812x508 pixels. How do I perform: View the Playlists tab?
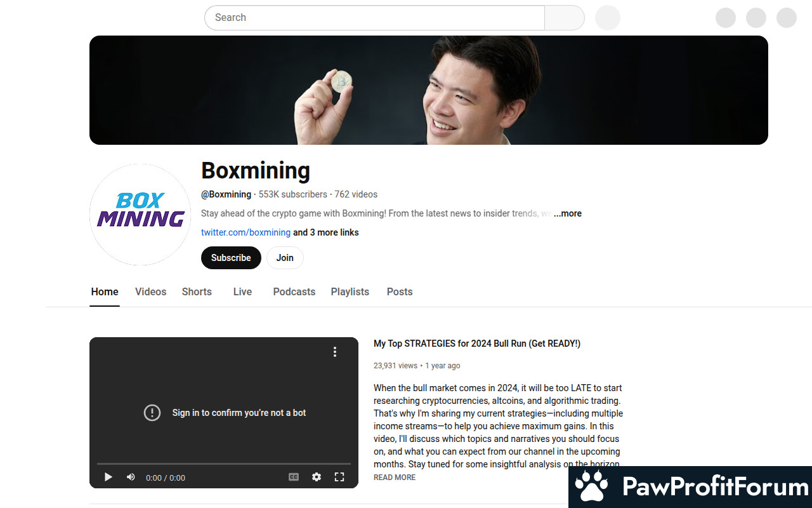coord(350,292)
